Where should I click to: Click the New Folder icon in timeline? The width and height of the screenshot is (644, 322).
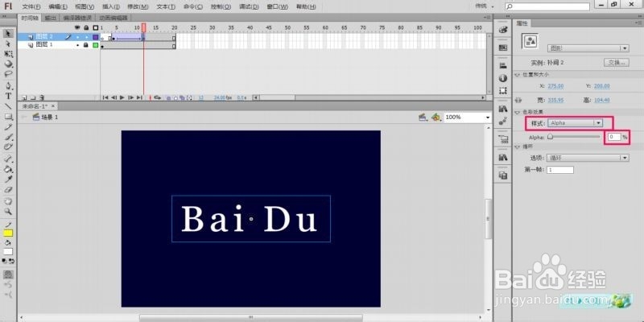33,97
